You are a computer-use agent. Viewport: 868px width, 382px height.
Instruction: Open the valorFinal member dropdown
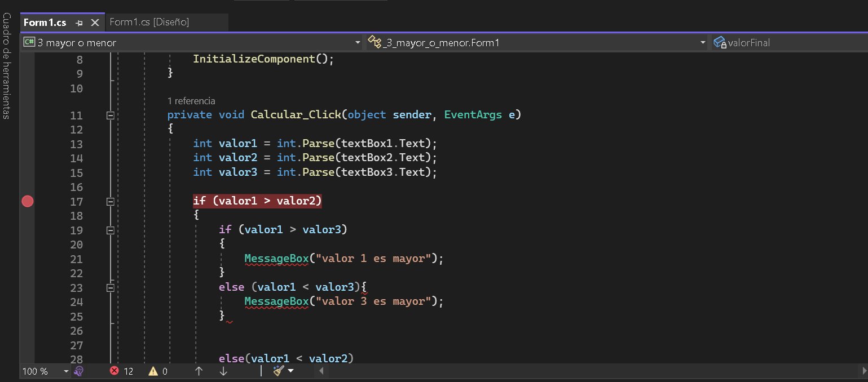pyautogui.click(x=790, y=43)
